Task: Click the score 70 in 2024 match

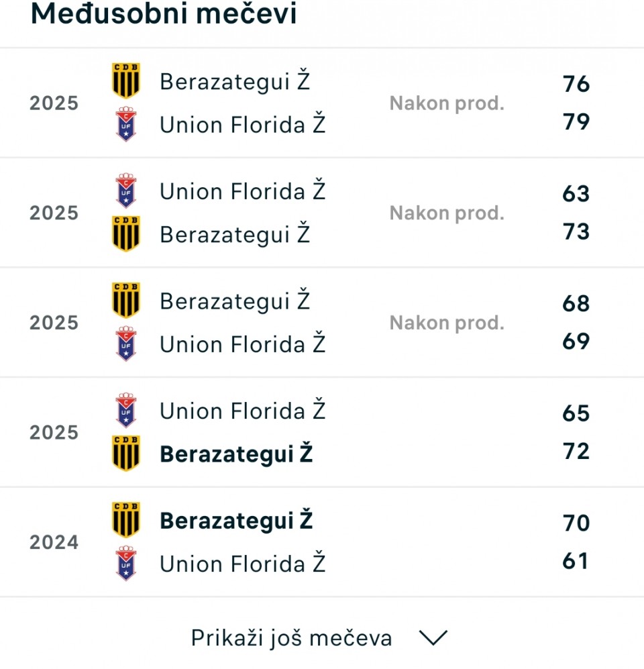Action: [576, 522]
